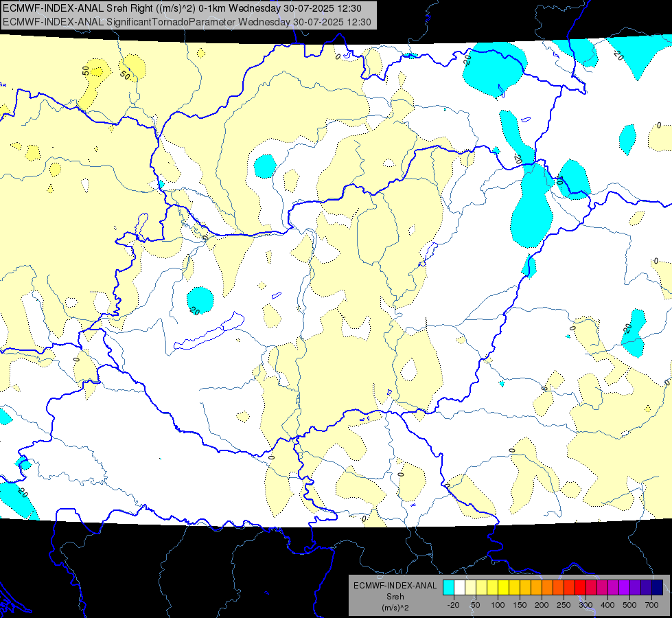Click the legend tick label 50

[x=475, y=605]
